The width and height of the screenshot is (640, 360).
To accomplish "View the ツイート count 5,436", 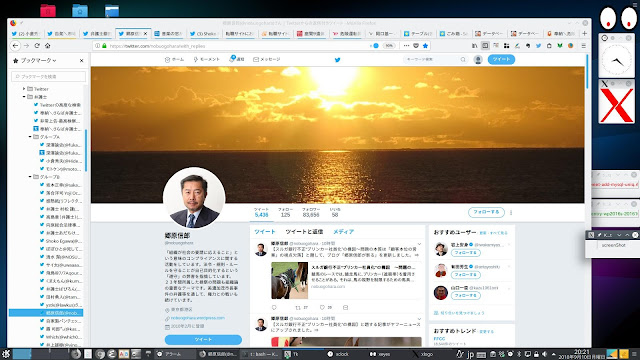I will 261,212.
